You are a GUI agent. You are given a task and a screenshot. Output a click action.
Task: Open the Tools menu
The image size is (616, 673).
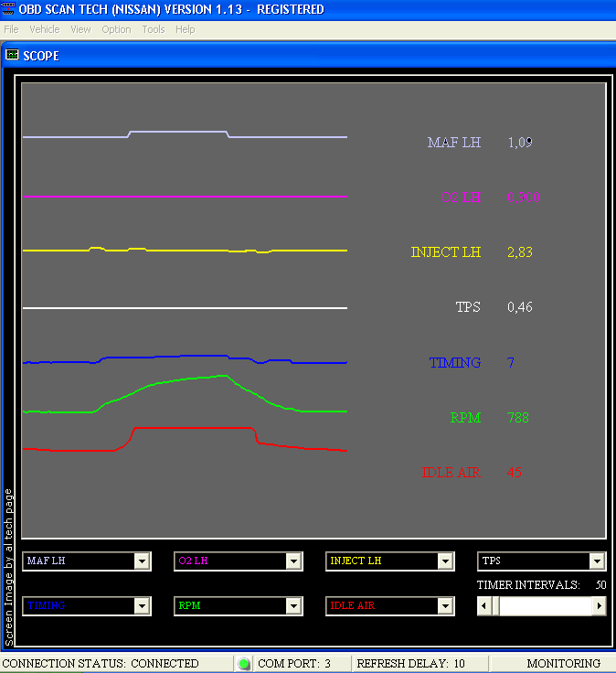pyautogui.click(x=154, y=29)
